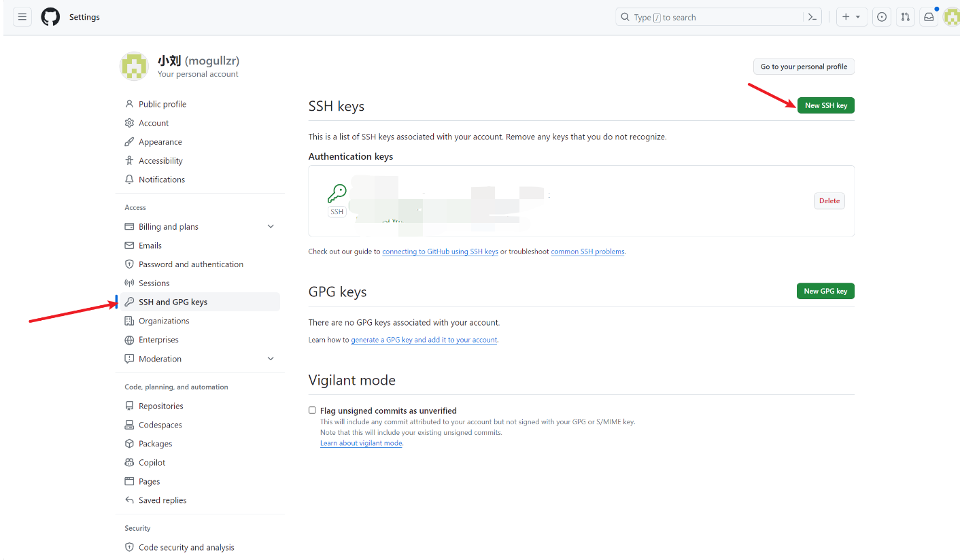Open generate a GPG key link
Image resolution: width=960 pixels, height=560 pixels.
click(424, 340)
